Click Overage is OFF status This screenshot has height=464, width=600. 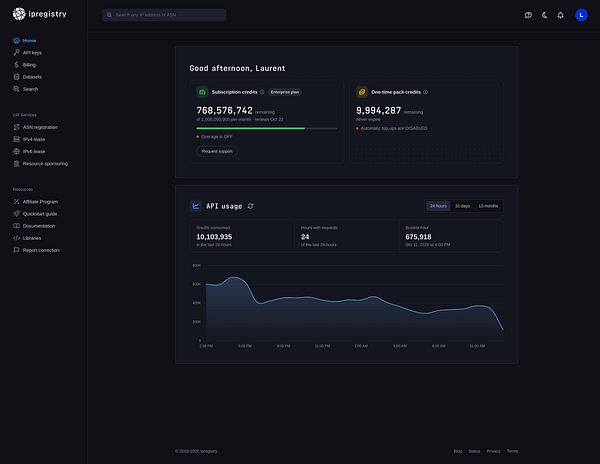coord(214,137)
